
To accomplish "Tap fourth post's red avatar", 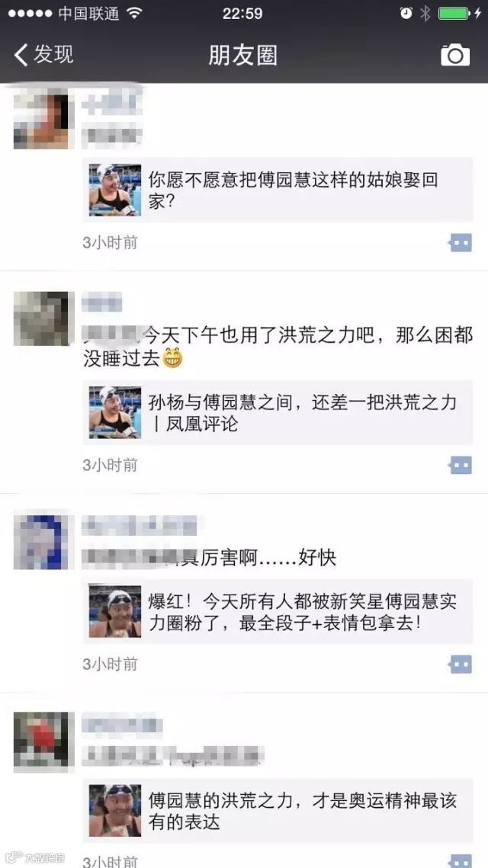I will click(43, 741).
